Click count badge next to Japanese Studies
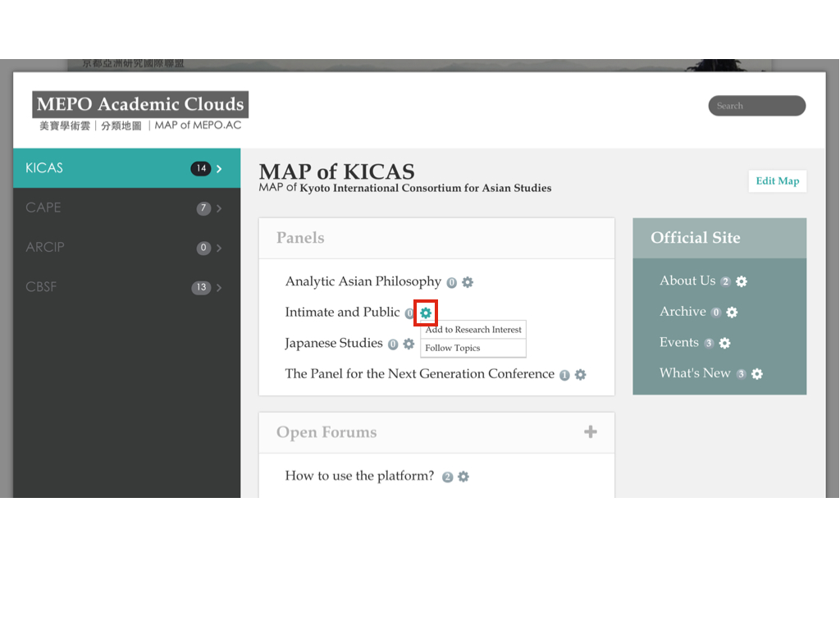This screenshot has width=840, height=630. (x=393, y=345)
